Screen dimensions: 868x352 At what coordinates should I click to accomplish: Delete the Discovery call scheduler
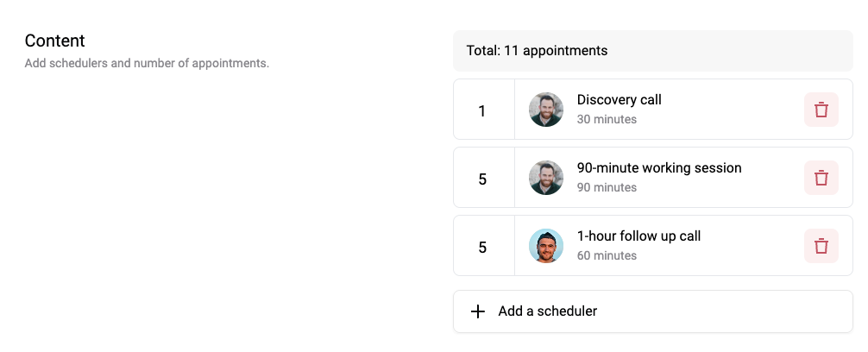821,110
